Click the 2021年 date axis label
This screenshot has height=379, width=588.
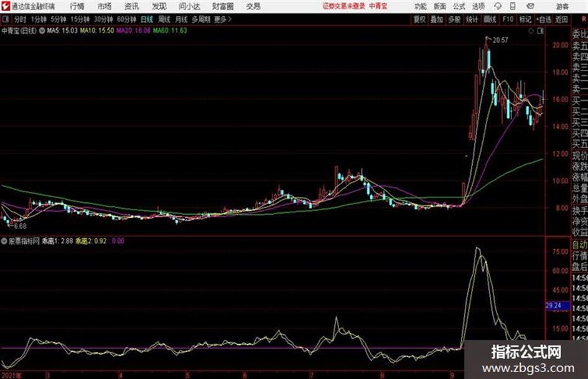pyautogui.click(x=12, y=375)
